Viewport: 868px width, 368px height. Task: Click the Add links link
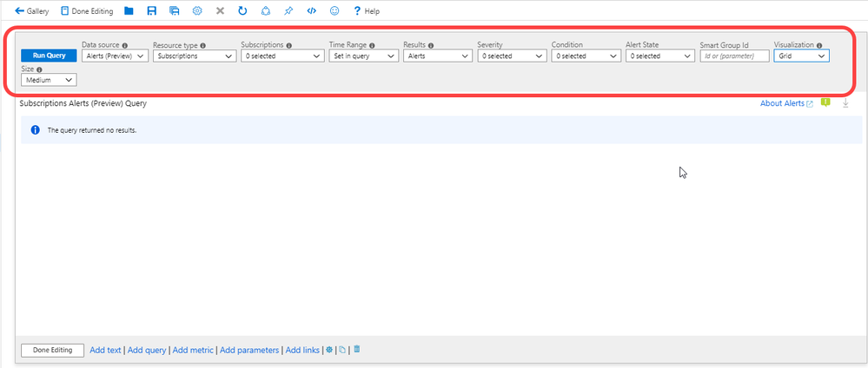302,351
